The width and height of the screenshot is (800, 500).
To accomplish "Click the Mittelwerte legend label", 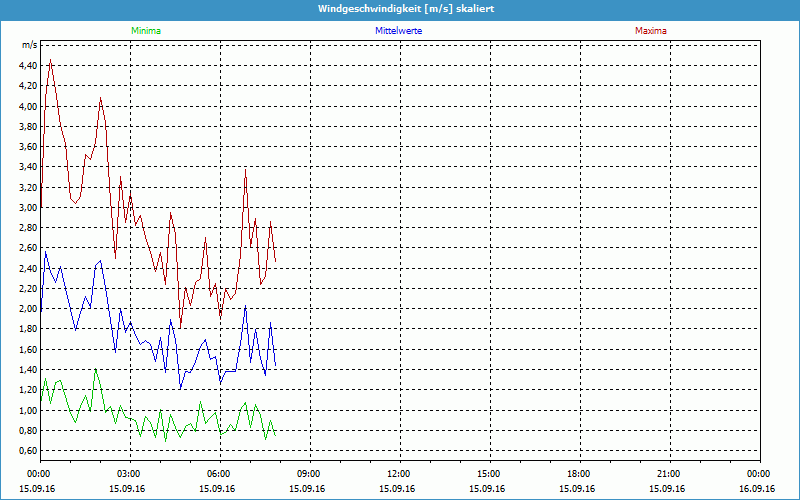I will [x=398, y=31].
